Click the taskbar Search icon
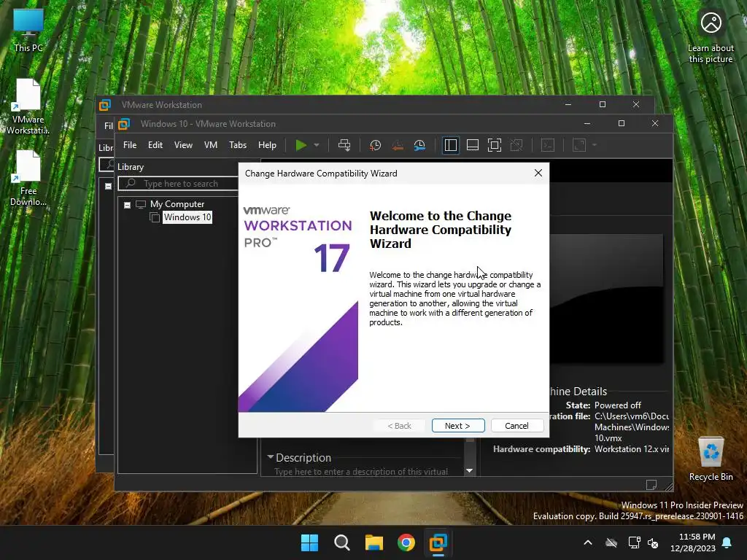 [342, 542]
